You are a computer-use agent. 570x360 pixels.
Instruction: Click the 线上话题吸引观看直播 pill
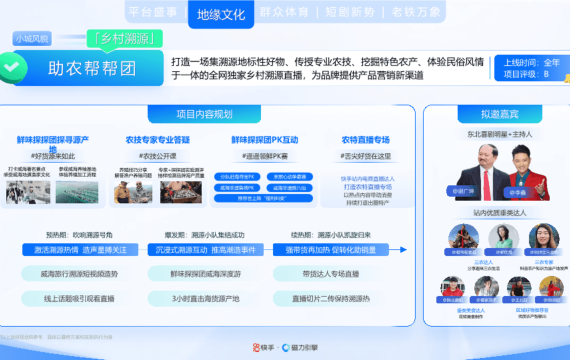79,299
